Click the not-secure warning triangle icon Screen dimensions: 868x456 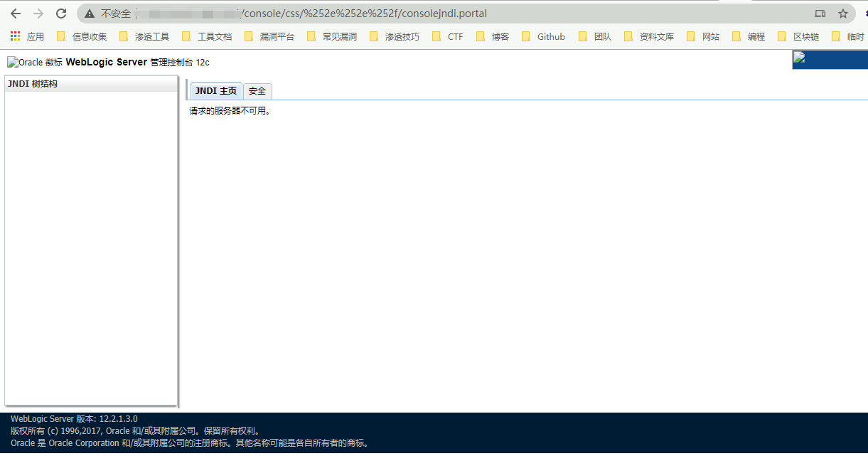click(90, 14)
